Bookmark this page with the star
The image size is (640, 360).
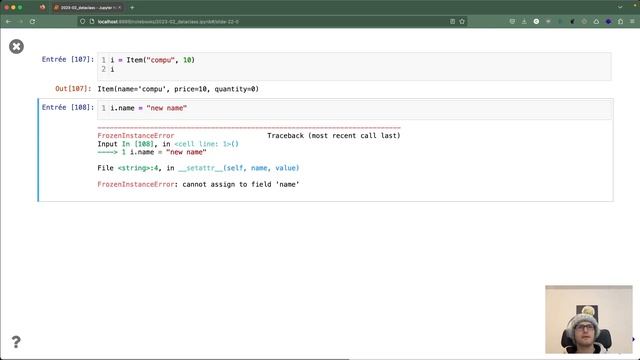click(x=462, y=21)
